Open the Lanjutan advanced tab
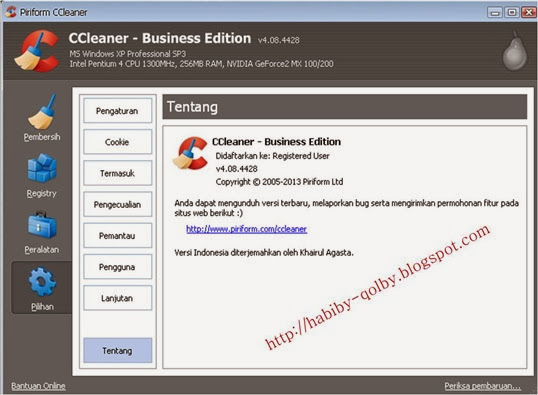The image size is (538, 395). pos(117,298)
